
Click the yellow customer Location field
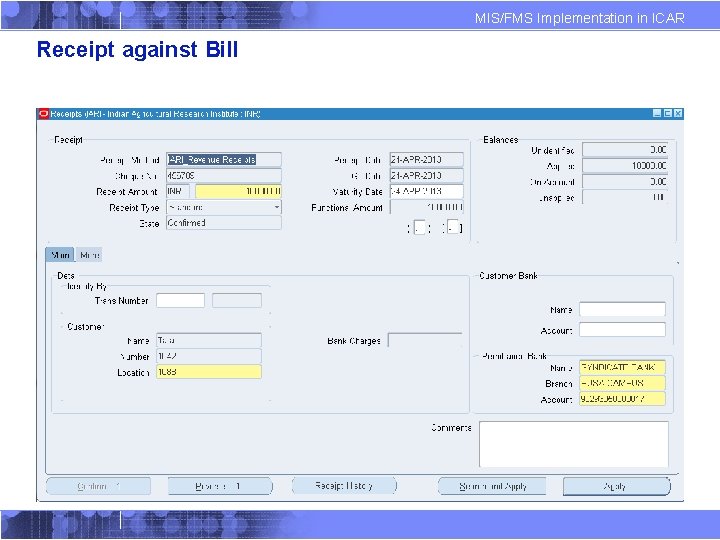click(209, 372)
